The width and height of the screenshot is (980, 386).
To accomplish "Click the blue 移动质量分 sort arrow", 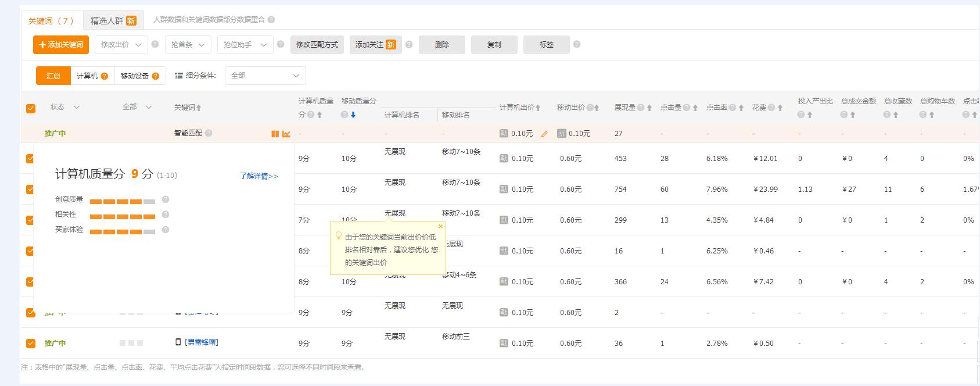I will click(353, 115).
